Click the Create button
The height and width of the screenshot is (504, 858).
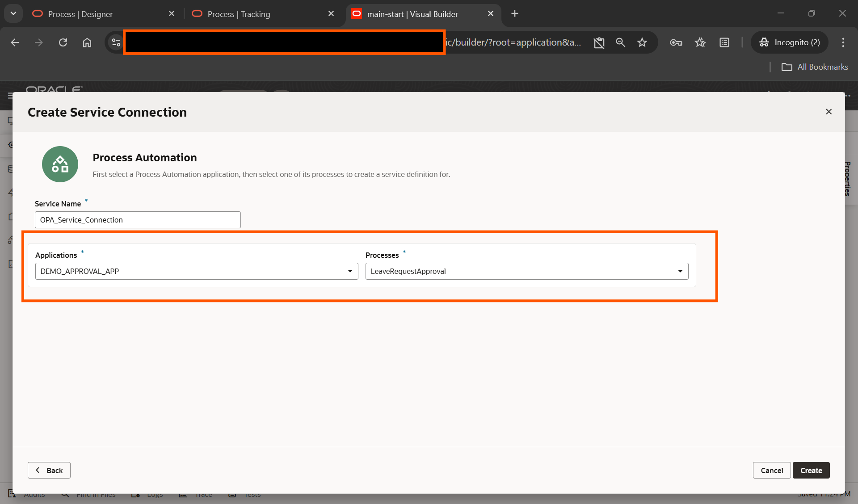(811, 470)
